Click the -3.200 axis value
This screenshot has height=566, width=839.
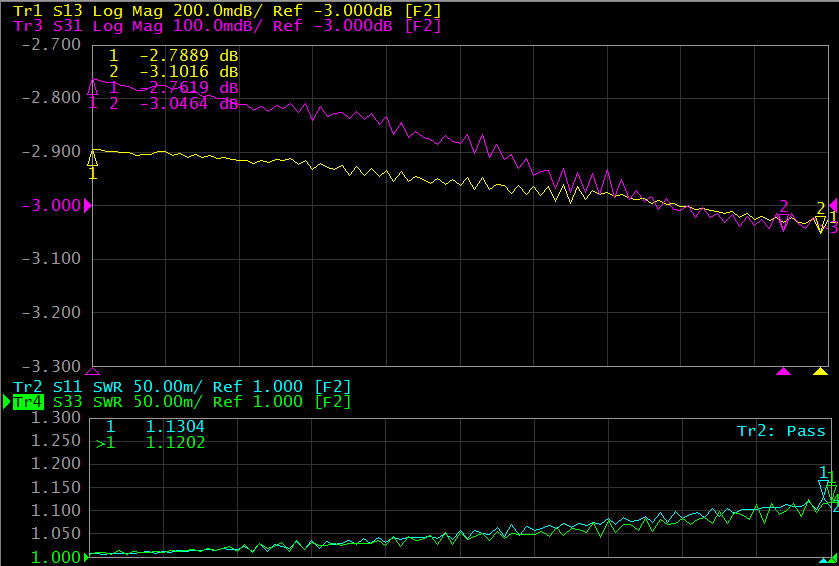click(51, 312)
